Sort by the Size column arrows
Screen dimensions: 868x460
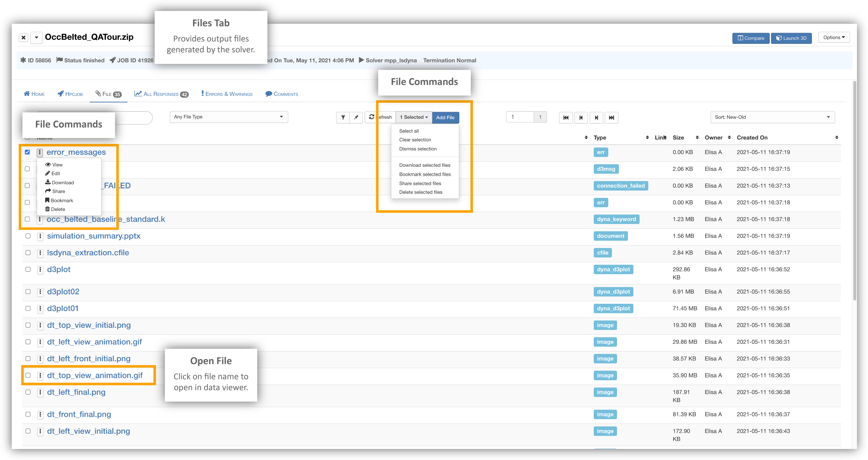click(697, 137)
